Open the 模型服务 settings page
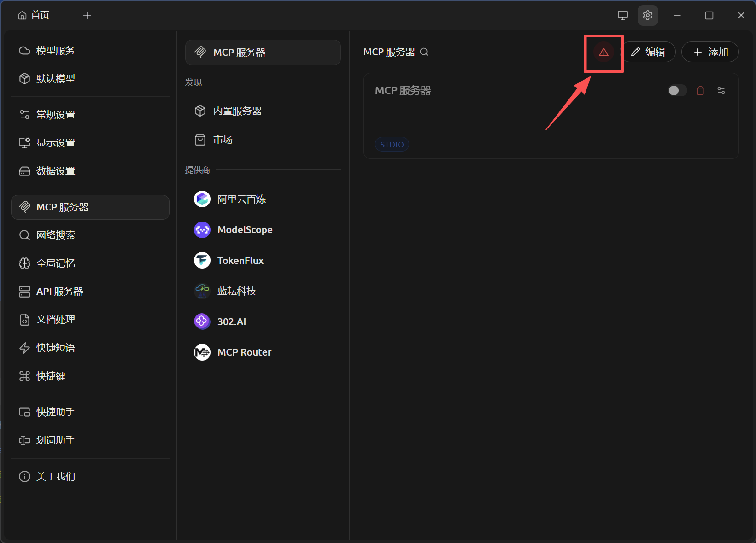 90,51
